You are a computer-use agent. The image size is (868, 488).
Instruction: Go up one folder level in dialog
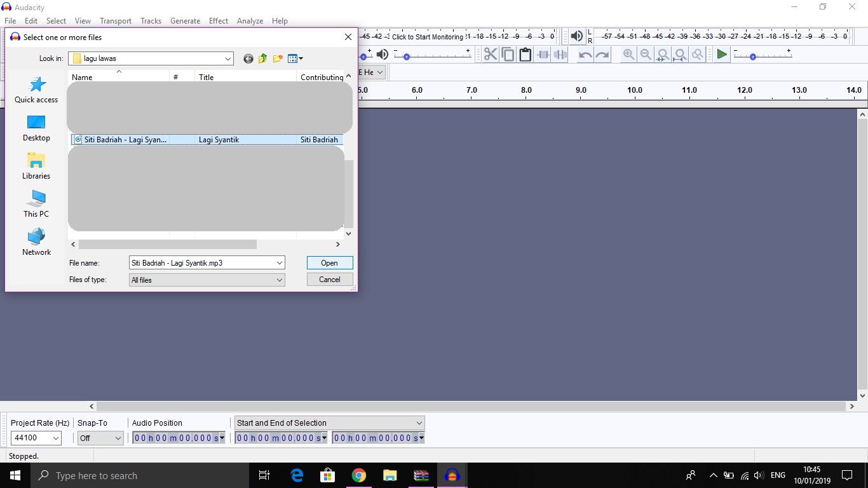[x=262, y=58]
